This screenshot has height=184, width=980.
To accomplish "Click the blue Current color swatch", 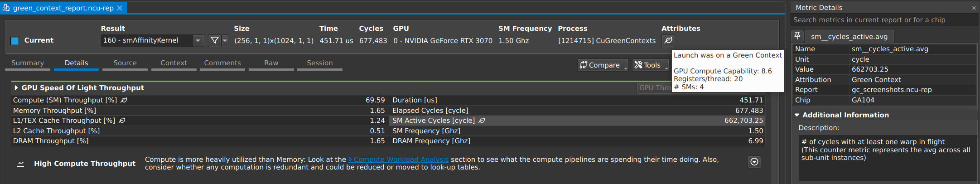I will 14,41.
